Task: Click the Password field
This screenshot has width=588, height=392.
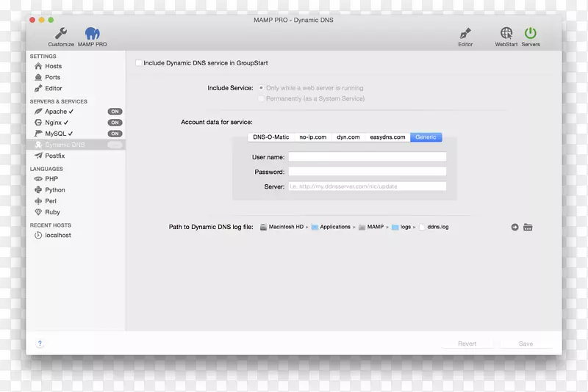Action: pyautogui.click(x=367, y=172)
